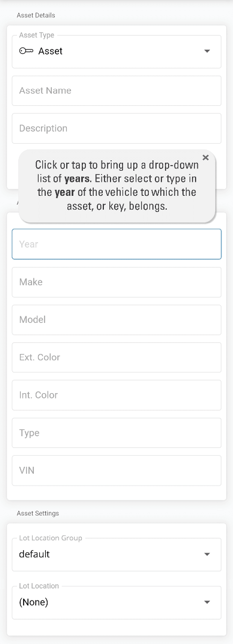This screenshot has height=644, width=233.
Task: Click the VIN input field
Action: 116,470
